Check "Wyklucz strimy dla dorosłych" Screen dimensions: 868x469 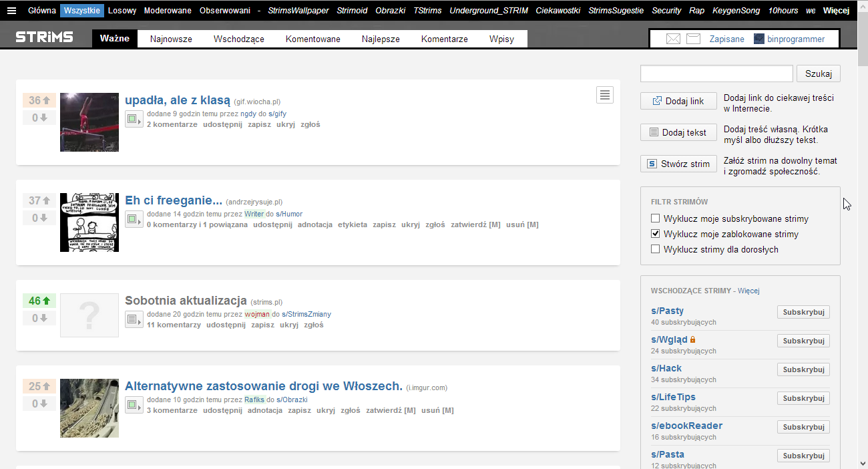[x=655, y=249]
